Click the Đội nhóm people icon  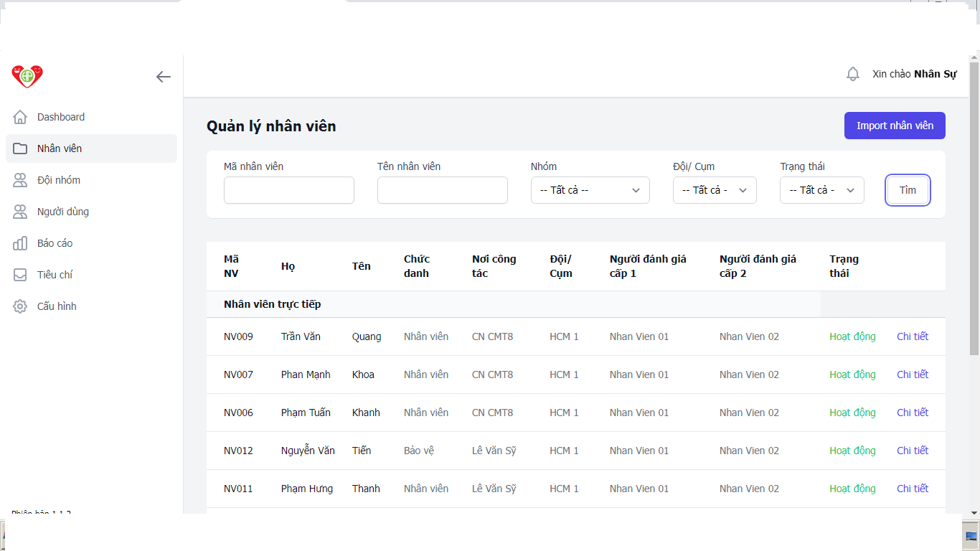(x=20, y=180)
